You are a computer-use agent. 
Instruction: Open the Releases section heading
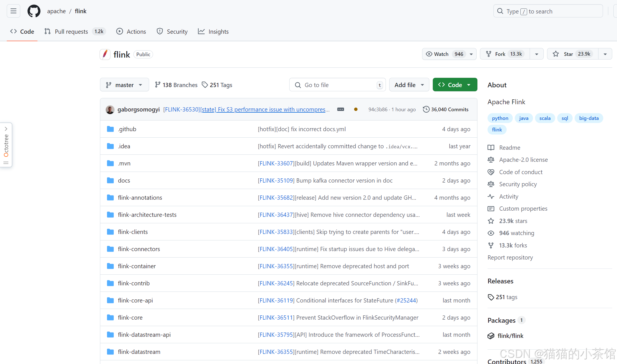click(x=500, y=281)
